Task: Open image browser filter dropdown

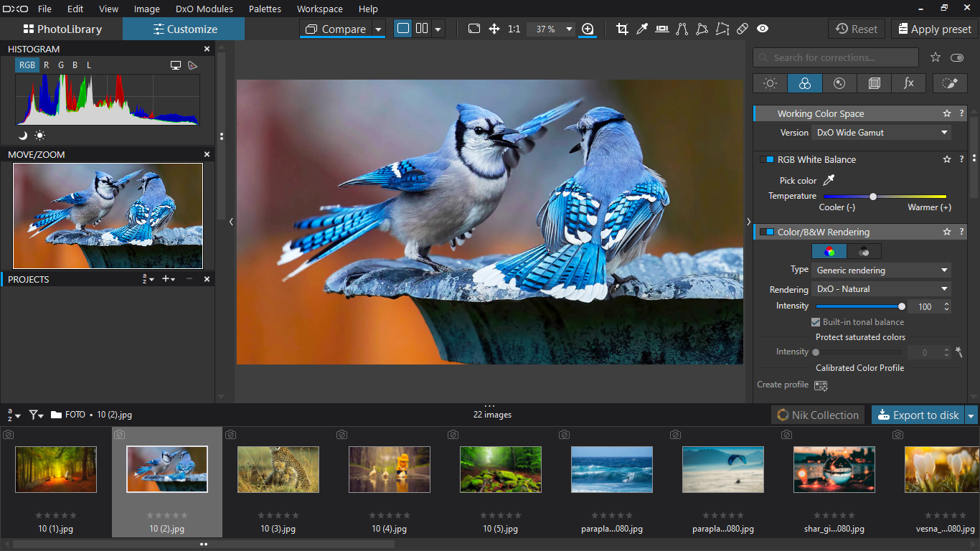Action: pos(36,415)
